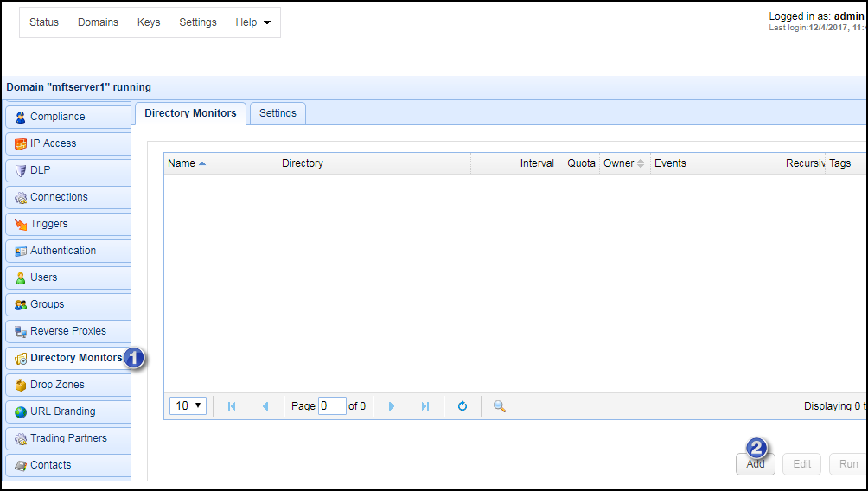868x491 pixels.
Task: Open the Users section
Action: (43, 277)
